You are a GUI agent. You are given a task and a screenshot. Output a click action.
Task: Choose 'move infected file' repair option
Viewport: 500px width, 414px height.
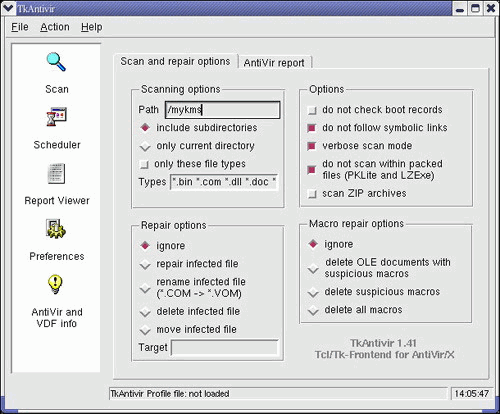coord(145,330)
